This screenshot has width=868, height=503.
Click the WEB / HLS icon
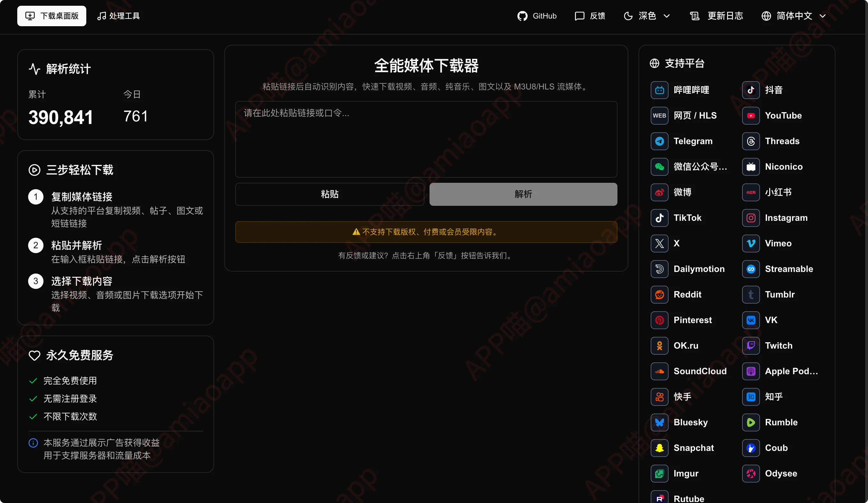[x=659, y=115]
